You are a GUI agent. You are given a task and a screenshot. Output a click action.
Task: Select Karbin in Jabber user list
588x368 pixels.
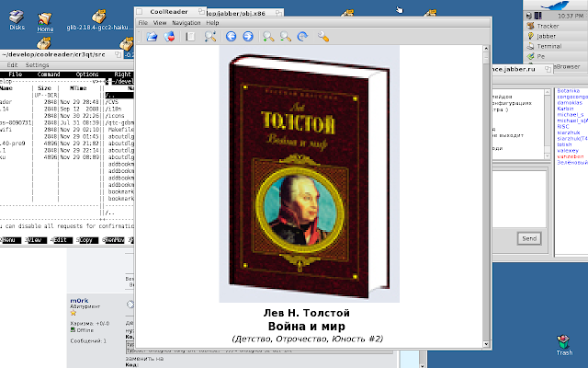tap(565, 109)
